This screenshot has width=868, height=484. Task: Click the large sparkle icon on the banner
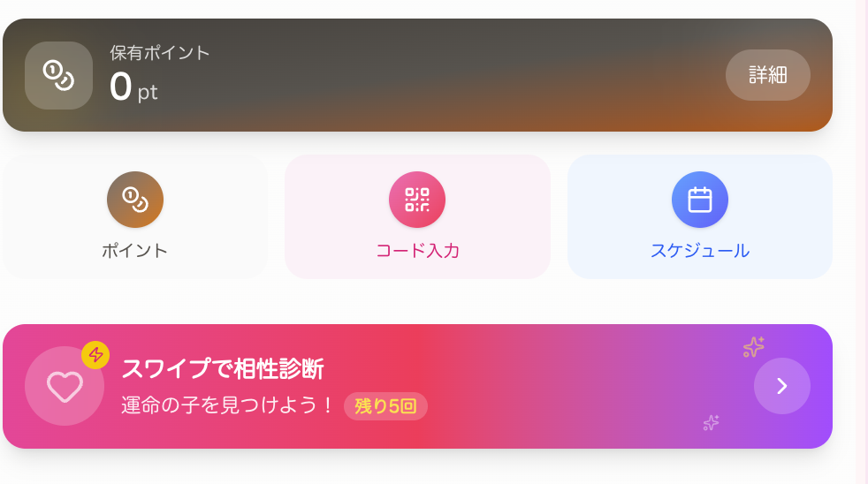[753, 347]
